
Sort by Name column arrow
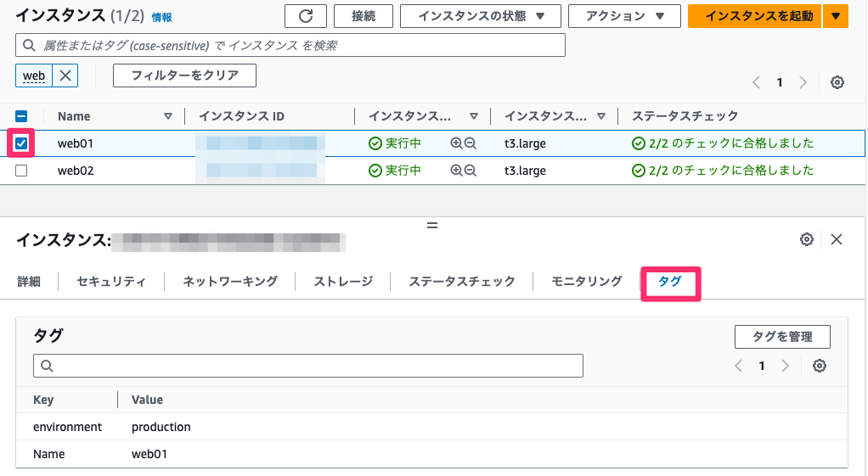click(167, 116)
